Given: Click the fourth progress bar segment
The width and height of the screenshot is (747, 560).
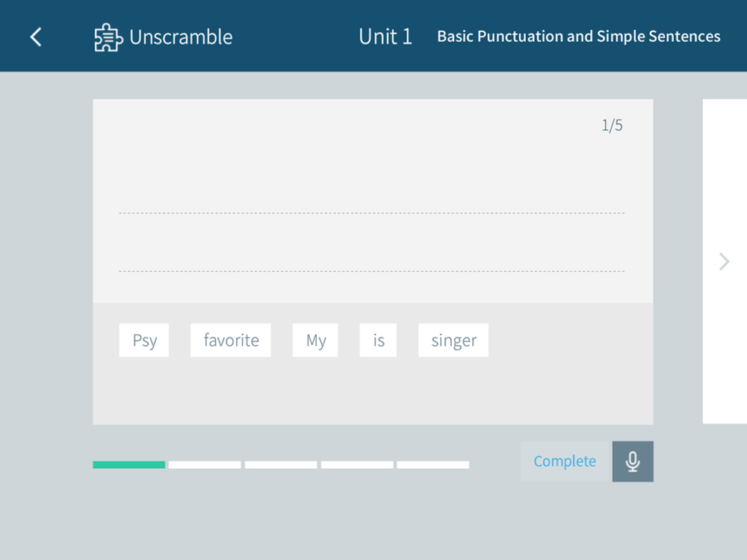Looking at the screenshot, I should [x=357, y=464].
